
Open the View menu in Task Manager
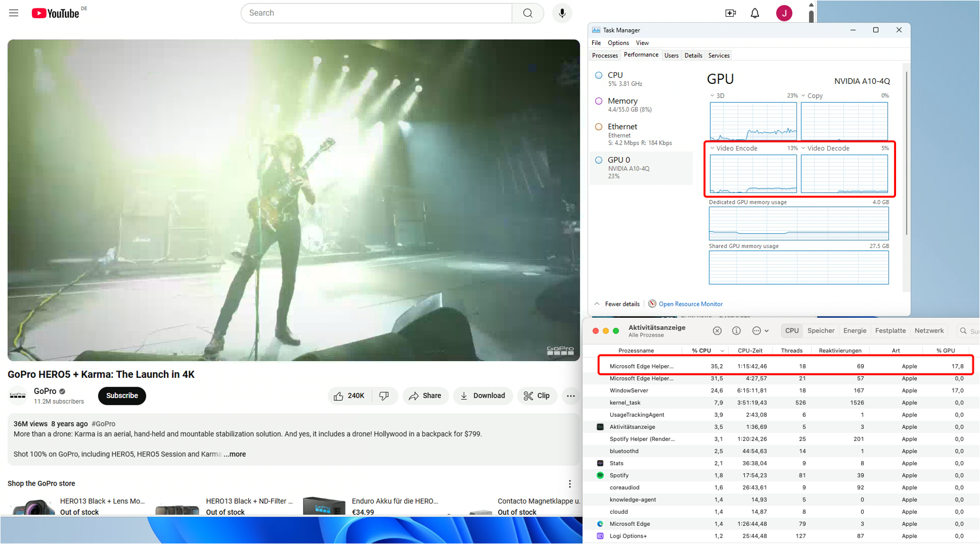coord(642,43)
